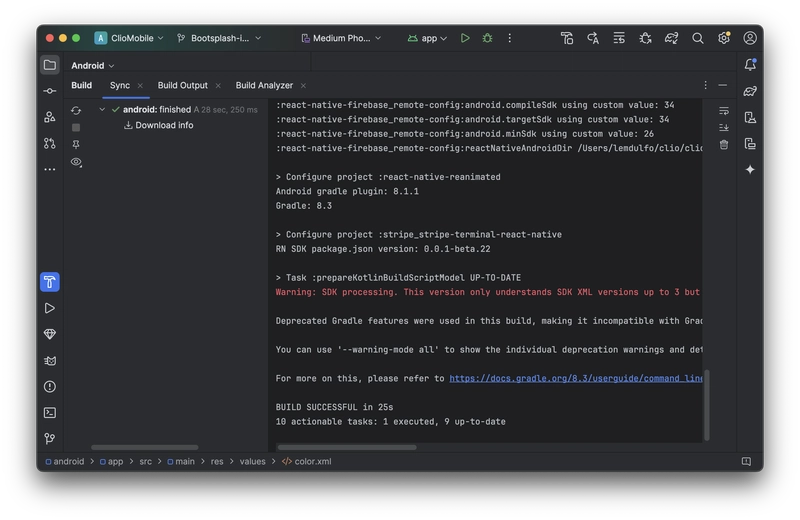Screen dimensions: 800x520
Task: Click the console vertical scrollbar
Action: [707, 405]
